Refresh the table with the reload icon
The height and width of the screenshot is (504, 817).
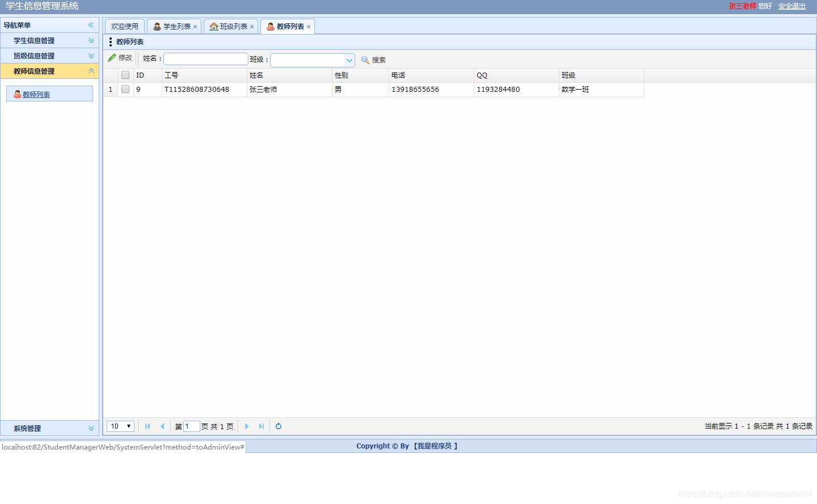pos(279,426)
